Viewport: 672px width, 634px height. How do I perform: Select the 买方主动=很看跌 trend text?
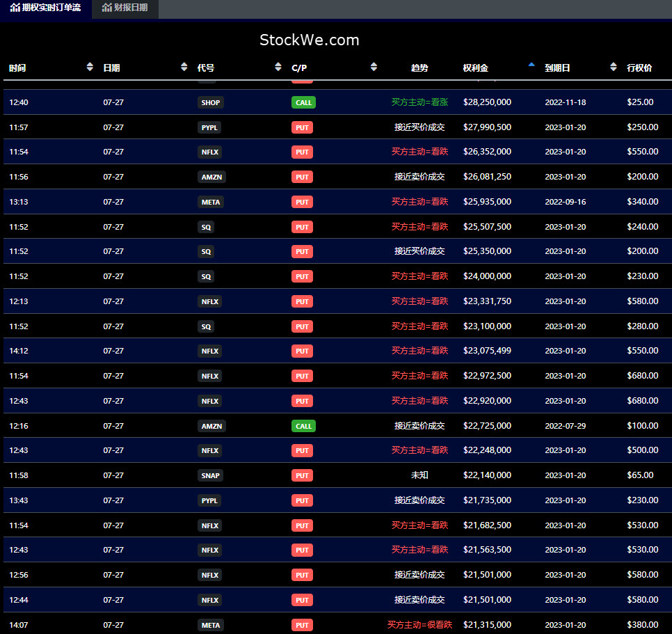pyautogui.click(x=419, y=624)
